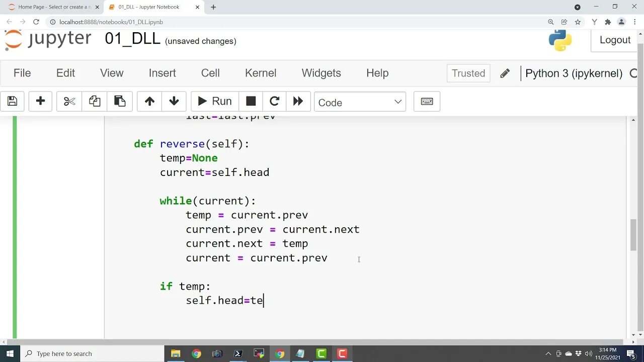The height and width of the screenshot is (362, 644).
Task: Click the taskbar search box
Action: [x=92, y=353]
